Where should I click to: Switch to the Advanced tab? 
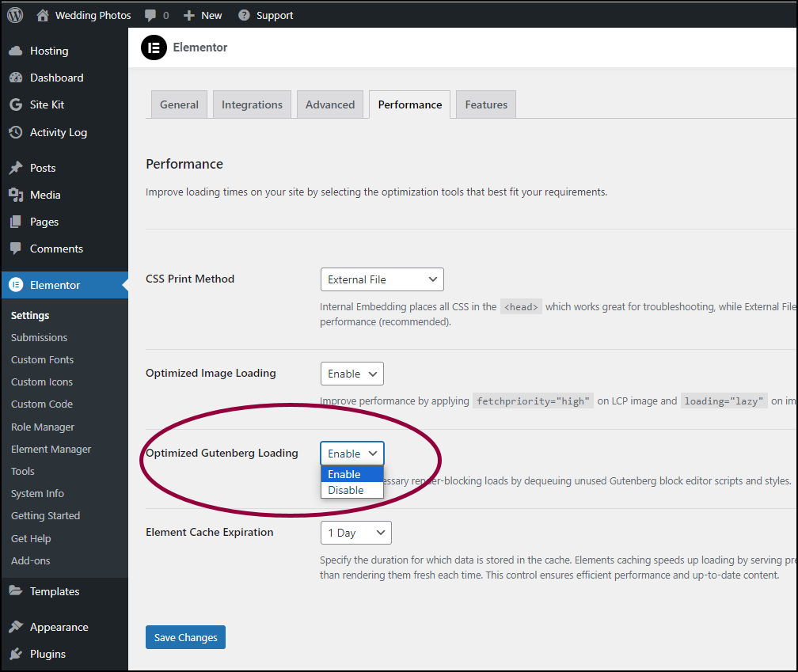click(330, 104)
